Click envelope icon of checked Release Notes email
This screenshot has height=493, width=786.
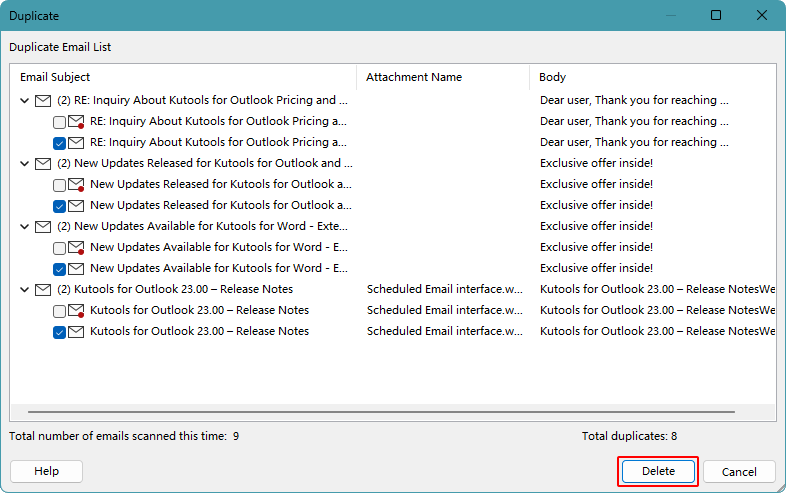point(76,332)
